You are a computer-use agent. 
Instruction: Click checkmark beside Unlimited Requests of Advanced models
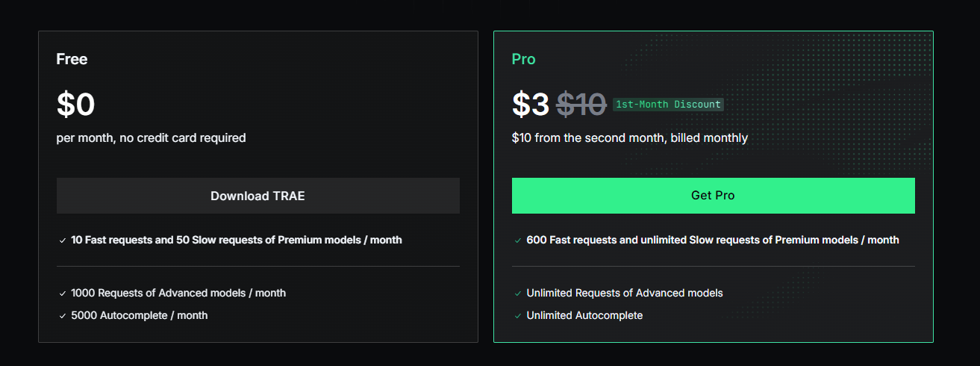pyautogui.click(x=518, y=294)
